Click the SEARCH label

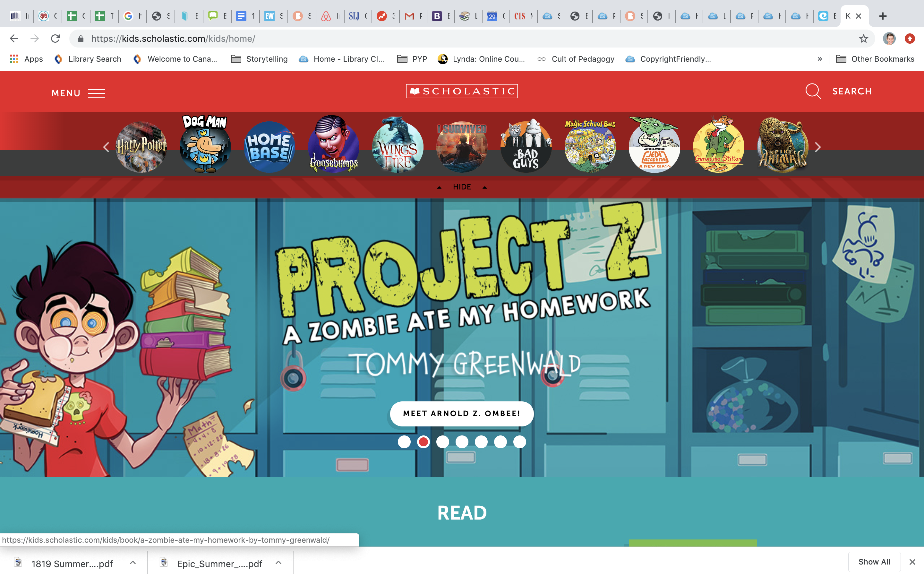pos(852,92)
